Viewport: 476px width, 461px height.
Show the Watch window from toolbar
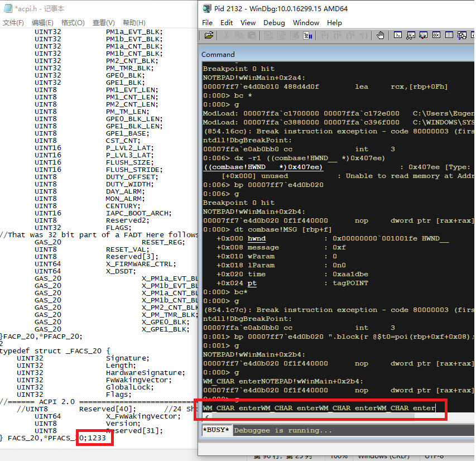[x=411, y=35]
